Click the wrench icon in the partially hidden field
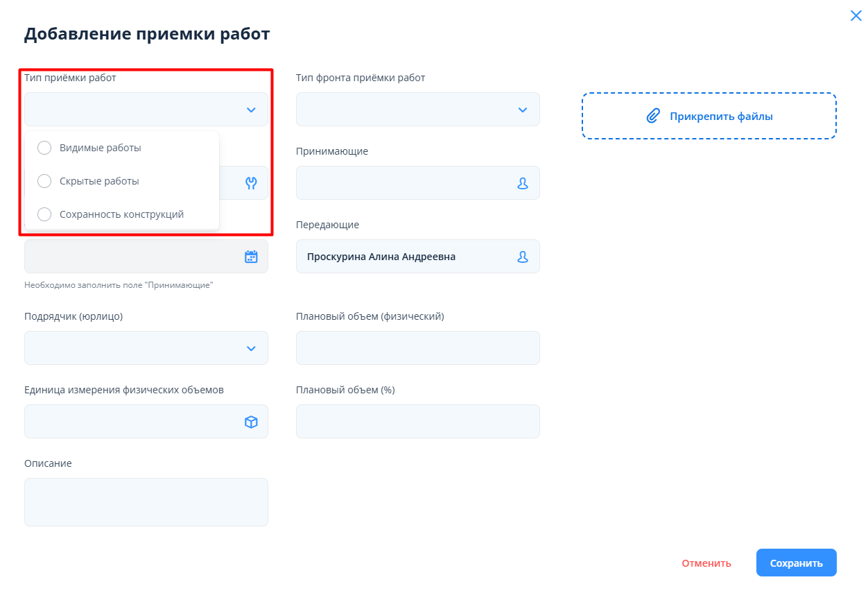 (x=251, y=183)
